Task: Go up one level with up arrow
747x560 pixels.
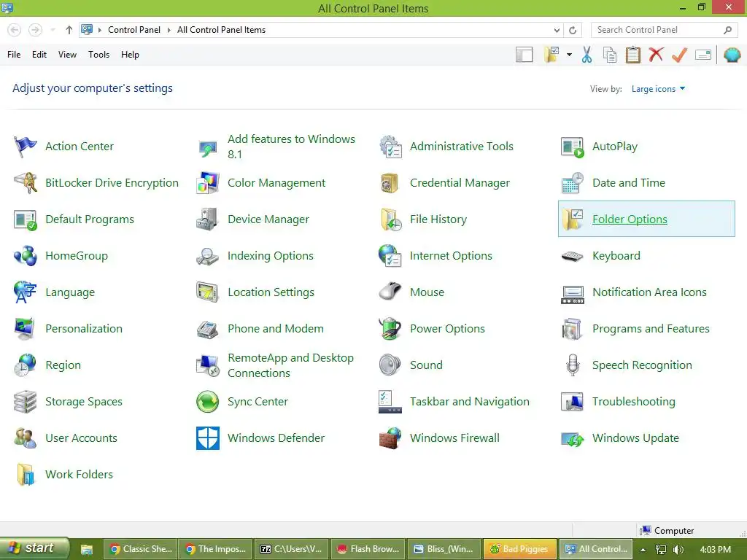Action: (x=69, y=30)
